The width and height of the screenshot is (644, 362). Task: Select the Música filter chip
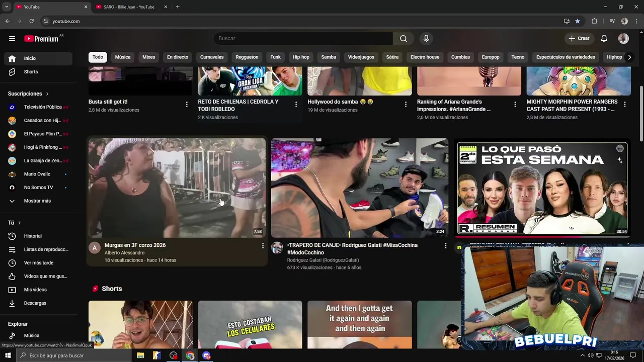point(123,57)
